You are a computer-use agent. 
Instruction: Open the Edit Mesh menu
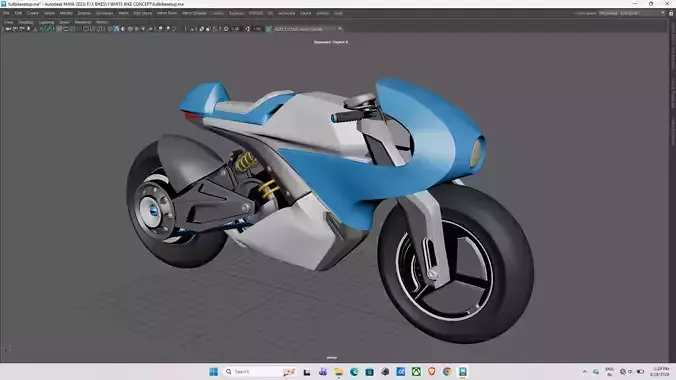coord(143,13)
